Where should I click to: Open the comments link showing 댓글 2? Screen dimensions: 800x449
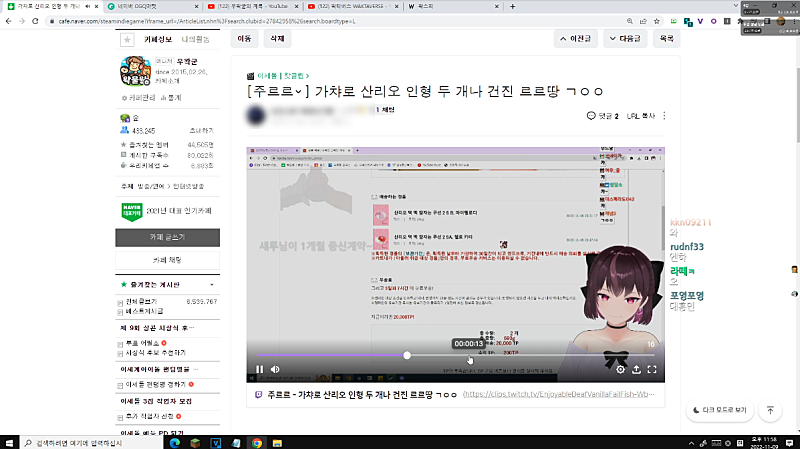603,116
